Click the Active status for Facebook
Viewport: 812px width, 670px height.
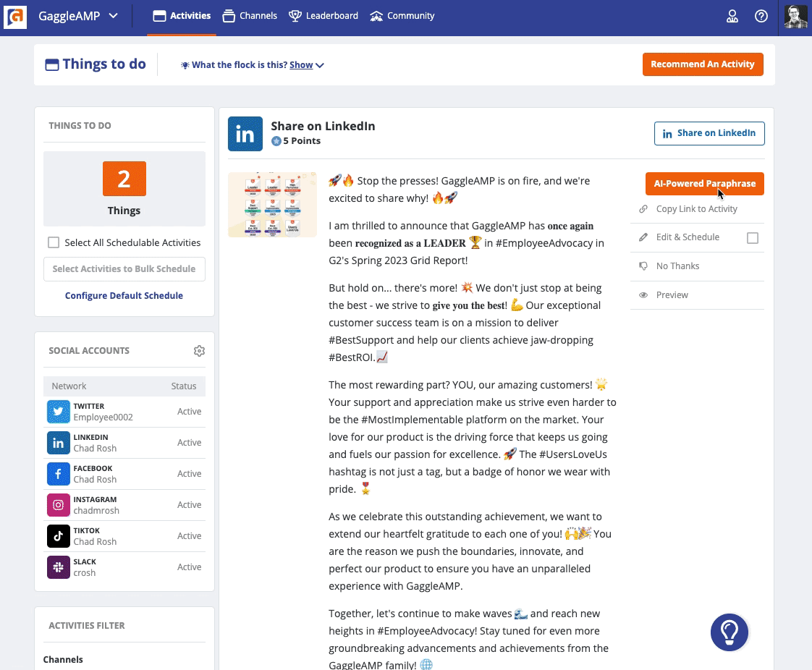point(190,474)
